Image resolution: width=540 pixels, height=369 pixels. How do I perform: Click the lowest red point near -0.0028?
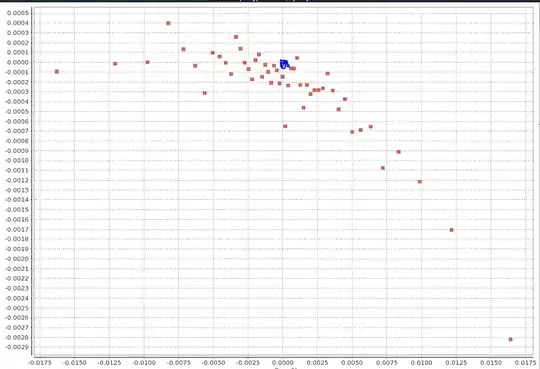click(x=510, y=339)
